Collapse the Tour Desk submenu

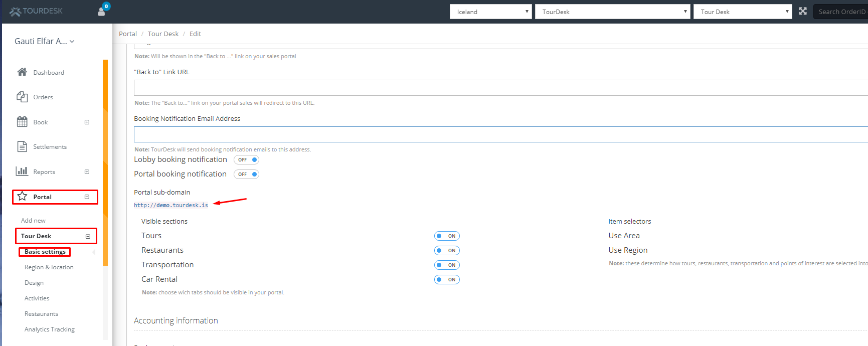coord(88,236)
